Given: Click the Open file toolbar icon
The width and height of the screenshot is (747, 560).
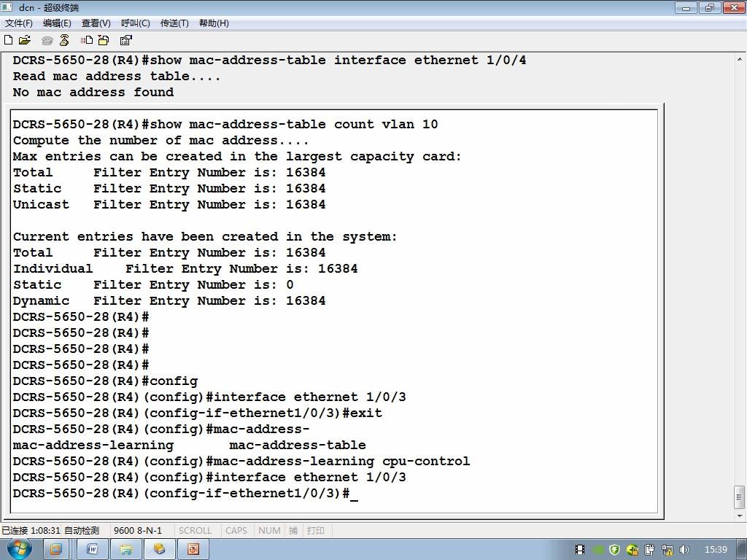Looking at the screenshot, I should (25, 40).
